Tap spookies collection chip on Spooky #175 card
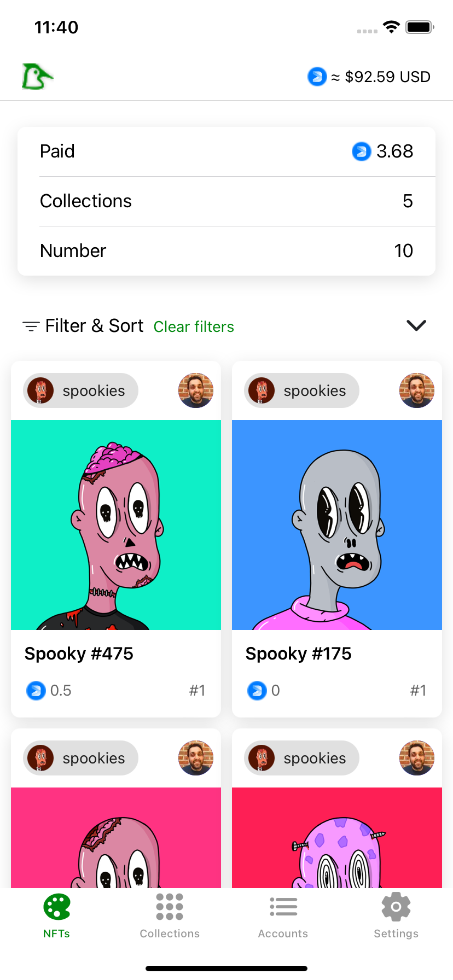Viewport: 453px width, 980px height. click(x=301, y=390)
